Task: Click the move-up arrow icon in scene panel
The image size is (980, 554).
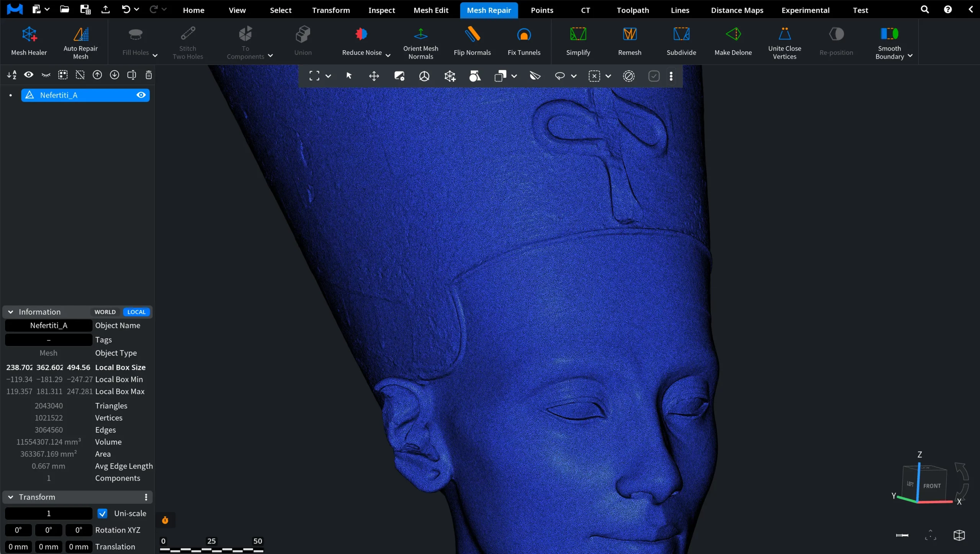Action: pos(97,75)
